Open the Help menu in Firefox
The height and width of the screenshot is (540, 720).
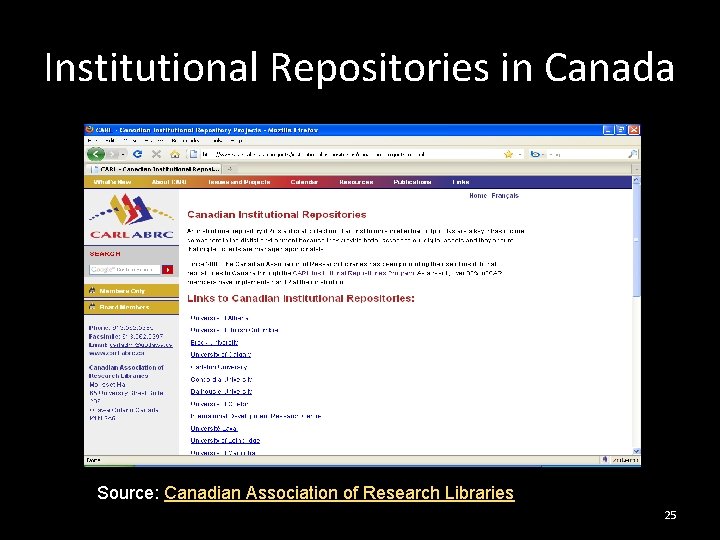pos(236,141)
